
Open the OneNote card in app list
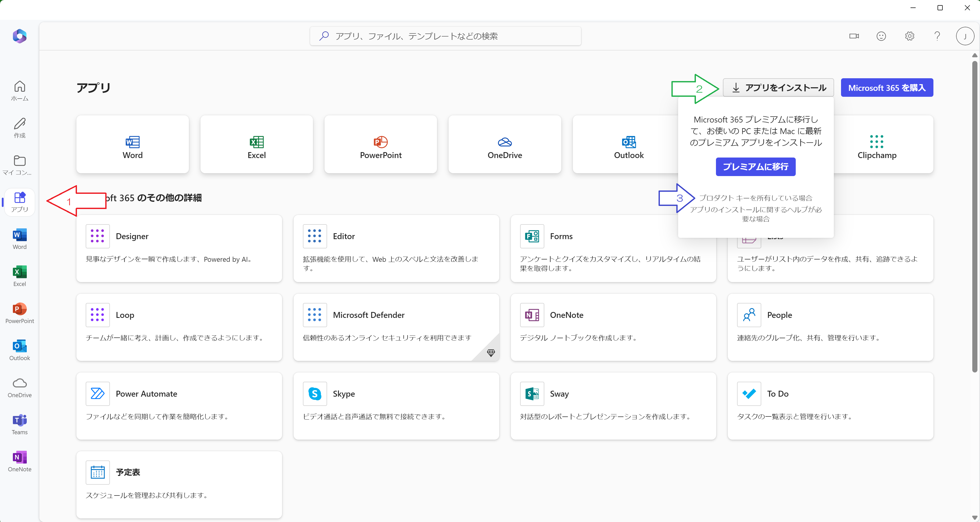click(x=613, y=327)
